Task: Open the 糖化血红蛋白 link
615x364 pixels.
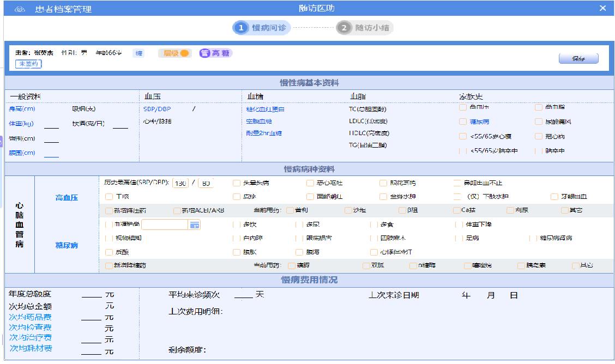Action: click(x=265, y=110)
